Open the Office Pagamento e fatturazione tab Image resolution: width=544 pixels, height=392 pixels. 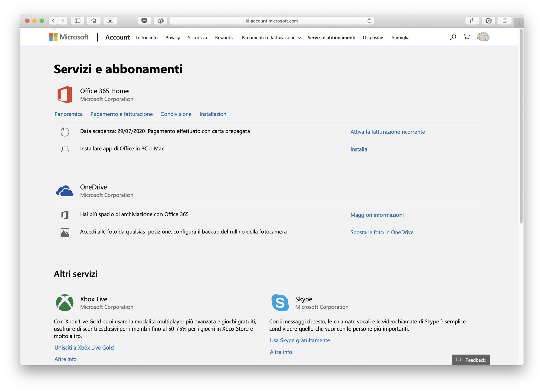click(x=122, y=114)
